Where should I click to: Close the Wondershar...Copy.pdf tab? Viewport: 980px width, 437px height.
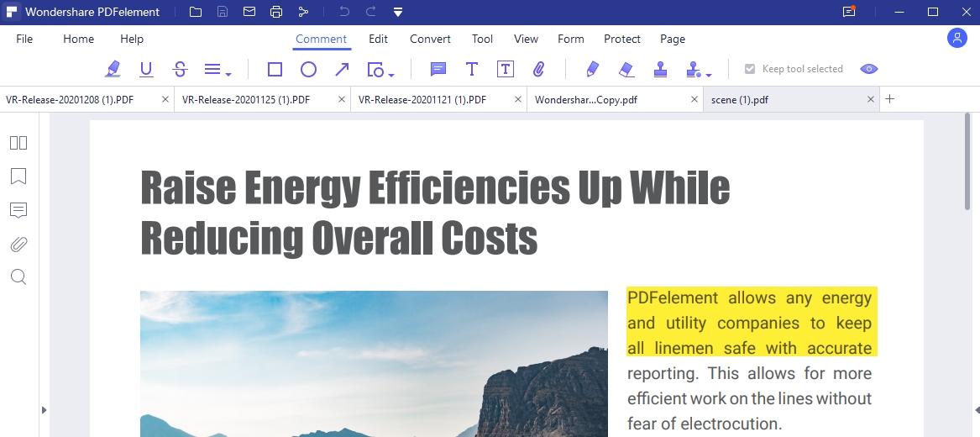click(694, 99)
